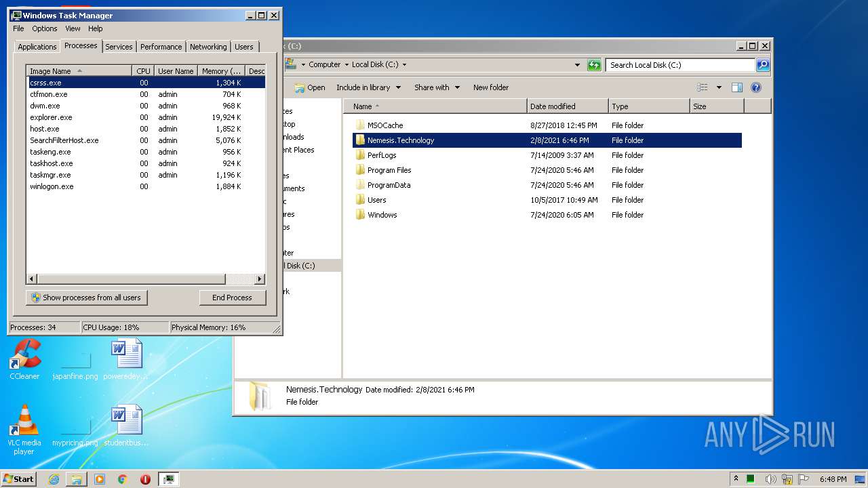The image size is (868, 488).
Task: Select winlogon.exe process row
Action: point(146,186)
